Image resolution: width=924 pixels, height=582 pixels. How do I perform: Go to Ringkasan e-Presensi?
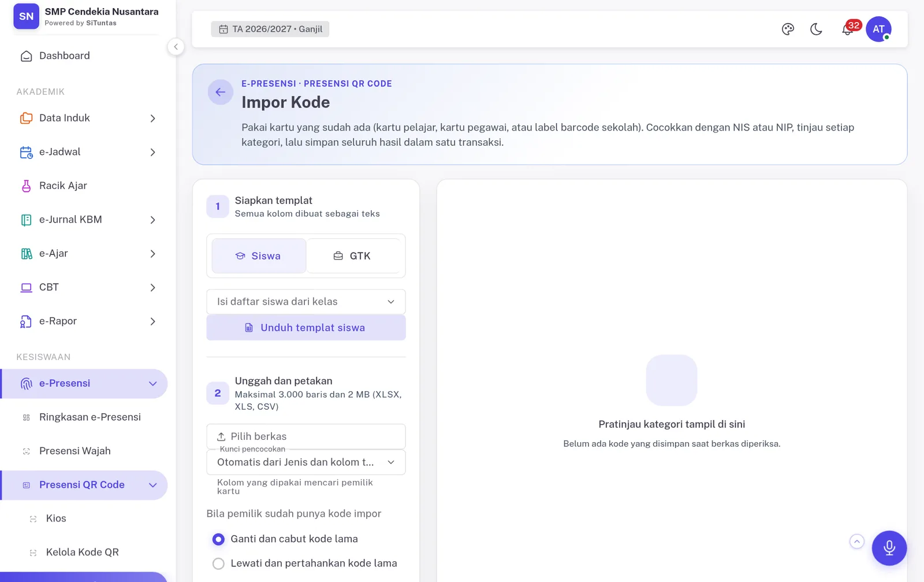click(85, 417)
